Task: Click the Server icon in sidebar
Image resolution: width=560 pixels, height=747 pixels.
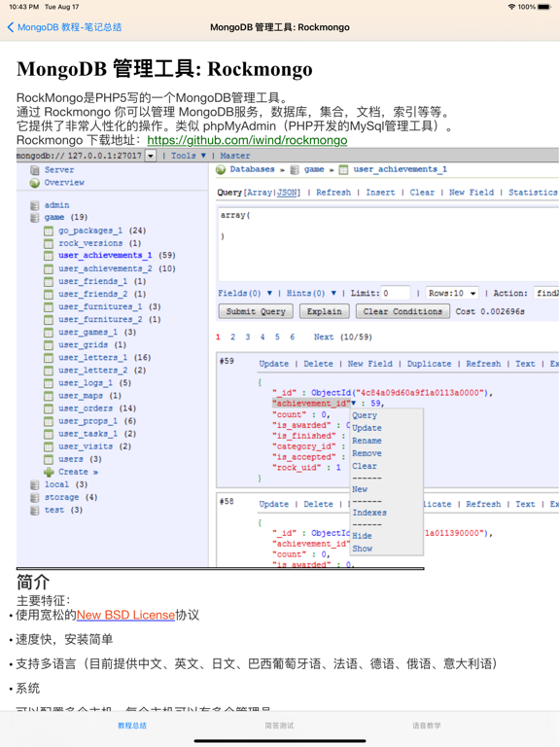Action: (35, 170)
